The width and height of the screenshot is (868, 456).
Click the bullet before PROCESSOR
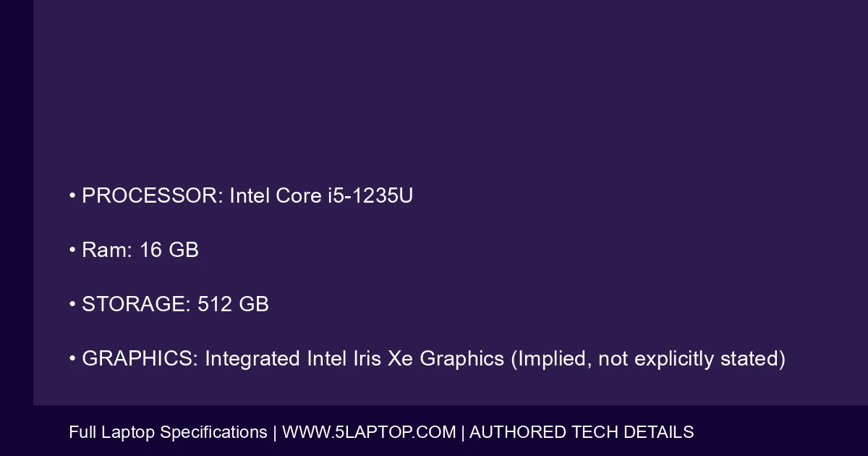click(x=72, y=196)
